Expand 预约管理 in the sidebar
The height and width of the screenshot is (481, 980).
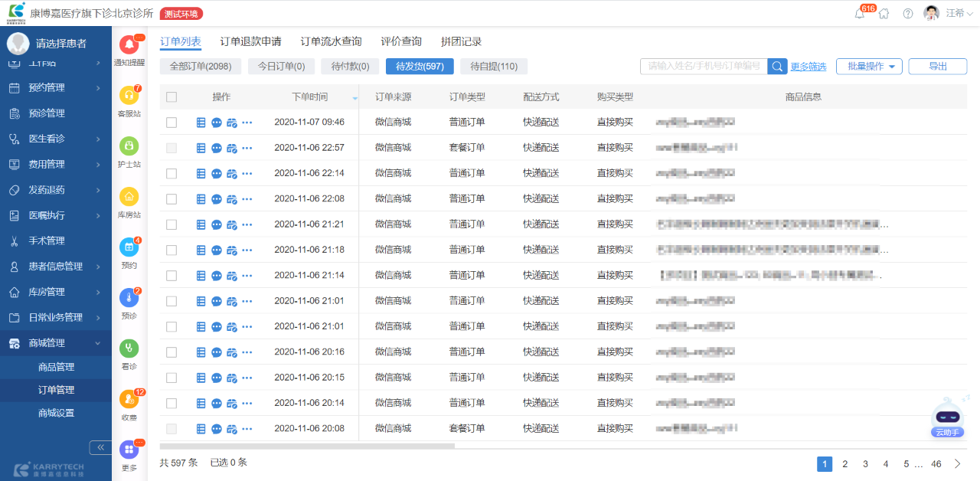[x=56, y=88]
